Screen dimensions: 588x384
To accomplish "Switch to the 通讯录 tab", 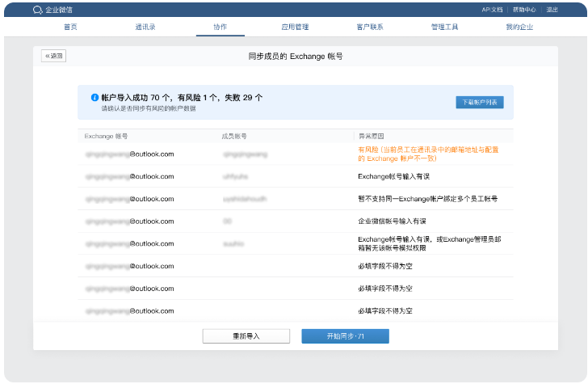I will [145, 27].
